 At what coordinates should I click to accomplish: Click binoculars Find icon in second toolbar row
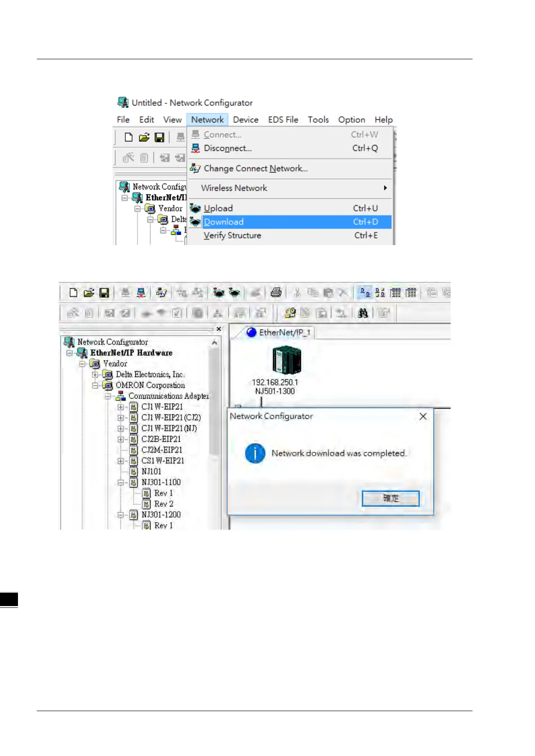(x=363, y=313)
